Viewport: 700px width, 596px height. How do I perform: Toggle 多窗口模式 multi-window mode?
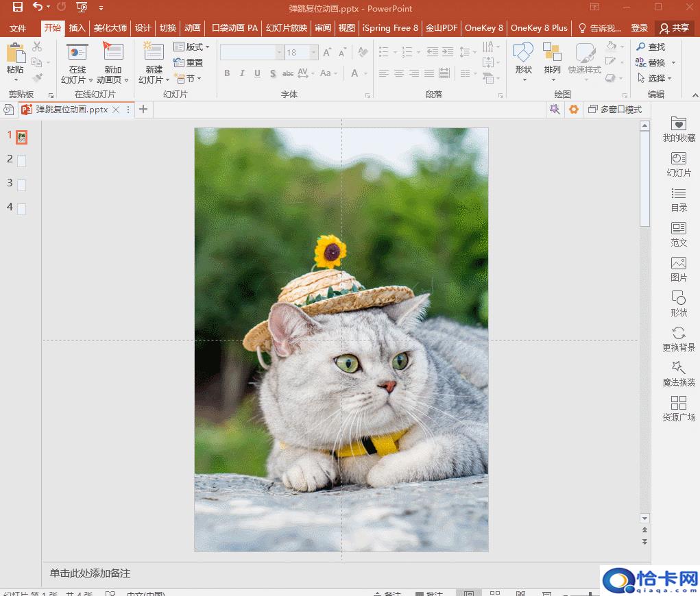[x=614, y=110]
